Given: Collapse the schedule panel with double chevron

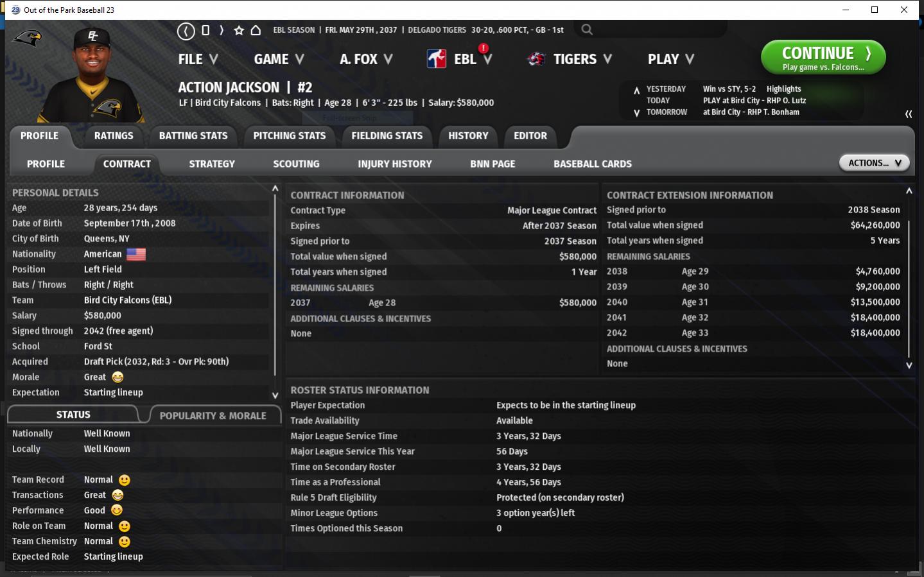Looking at the screenshot, I should tap(908, 114).
